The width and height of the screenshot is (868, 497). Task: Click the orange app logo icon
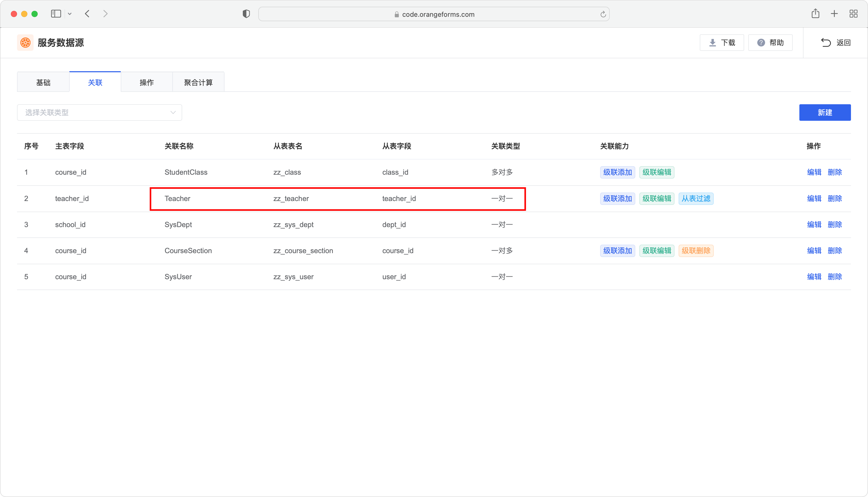point(25,43)
